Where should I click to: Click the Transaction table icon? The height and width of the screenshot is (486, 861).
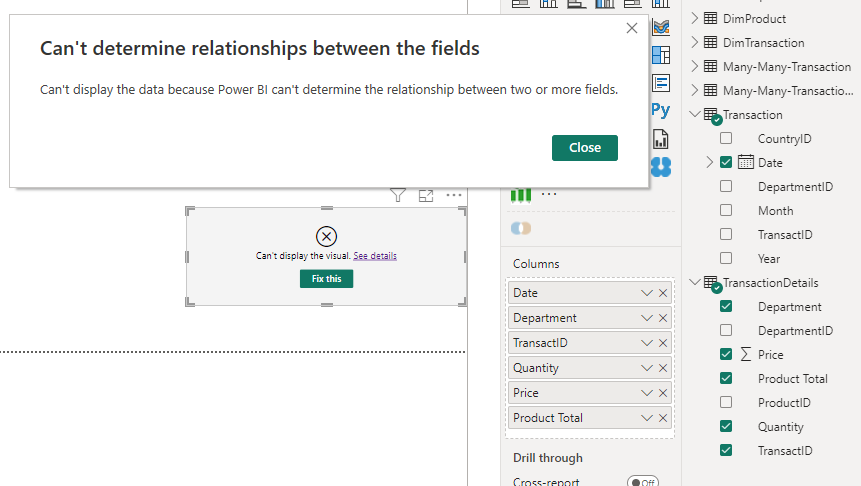(x=712, y=116)
